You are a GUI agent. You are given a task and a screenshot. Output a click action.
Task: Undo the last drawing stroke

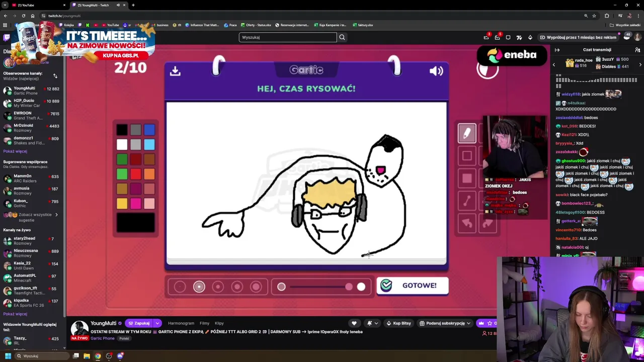(x=467, y=223)
